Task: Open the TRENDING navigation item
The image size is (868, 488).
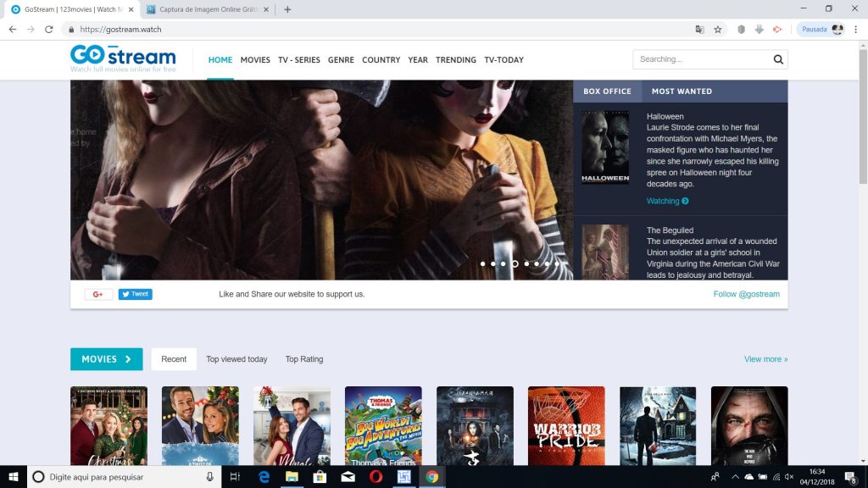Action: pyautogui.click(x=456, y=59)
